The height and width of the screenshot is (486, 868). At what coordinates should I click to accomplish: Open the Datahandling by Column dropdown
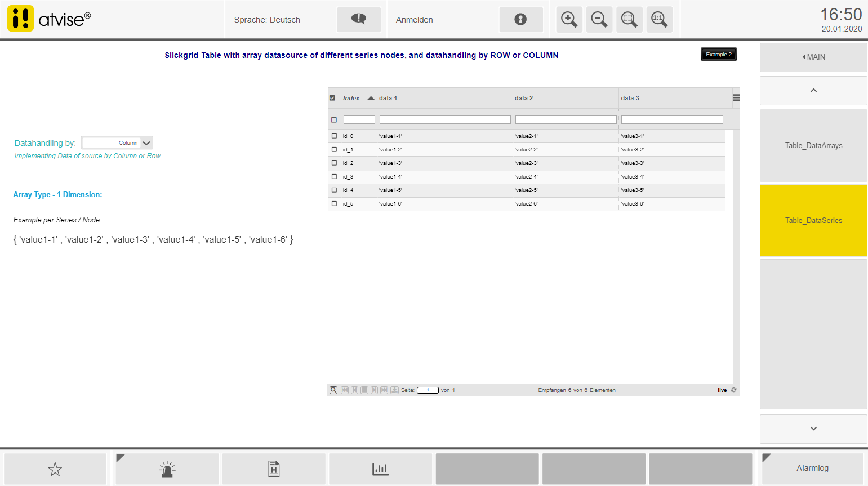[117, 143]
